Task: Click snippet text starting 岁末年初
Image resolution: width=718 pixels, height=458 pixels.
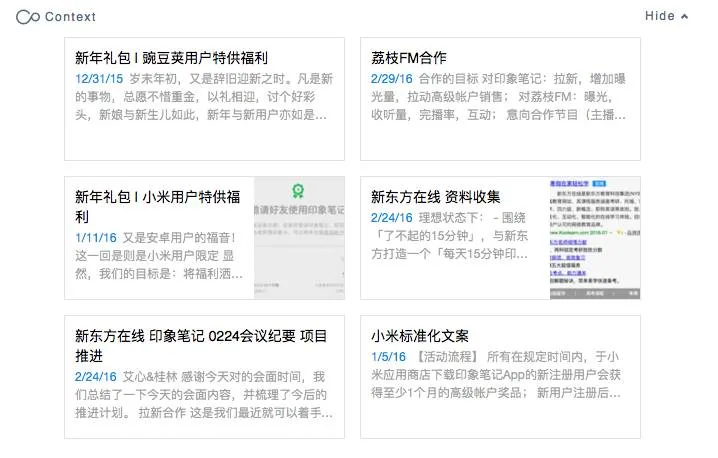Action: click(204, 97)
